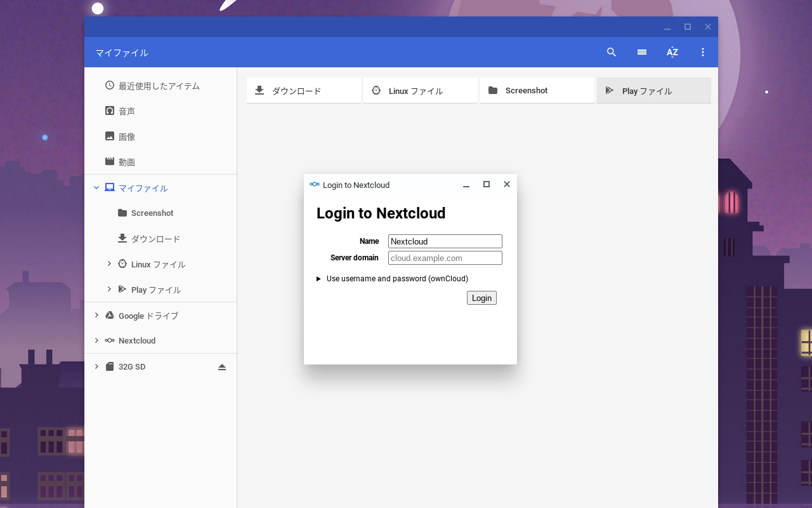Click the Login button

click(481, 298)
